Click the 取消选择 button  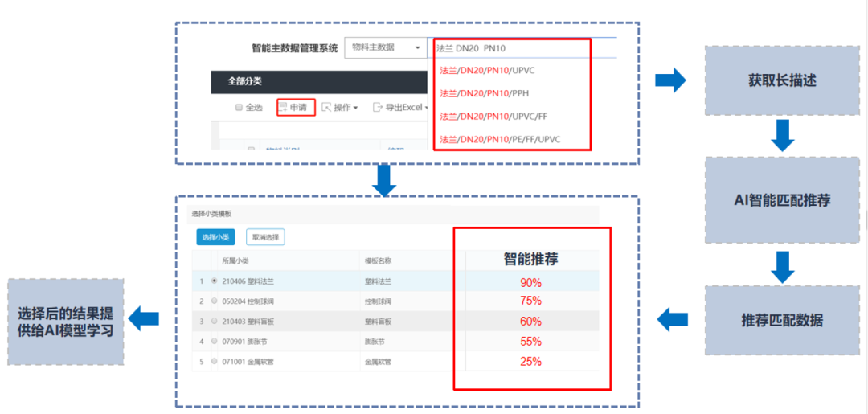point(265,237)
